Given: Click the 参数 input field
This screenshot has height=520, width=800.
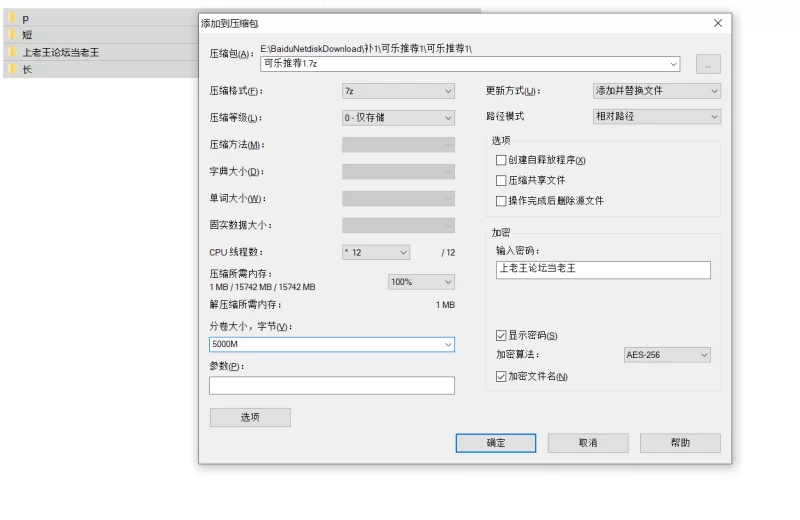Looking at the screenshot, I should [x=332, y=385].
